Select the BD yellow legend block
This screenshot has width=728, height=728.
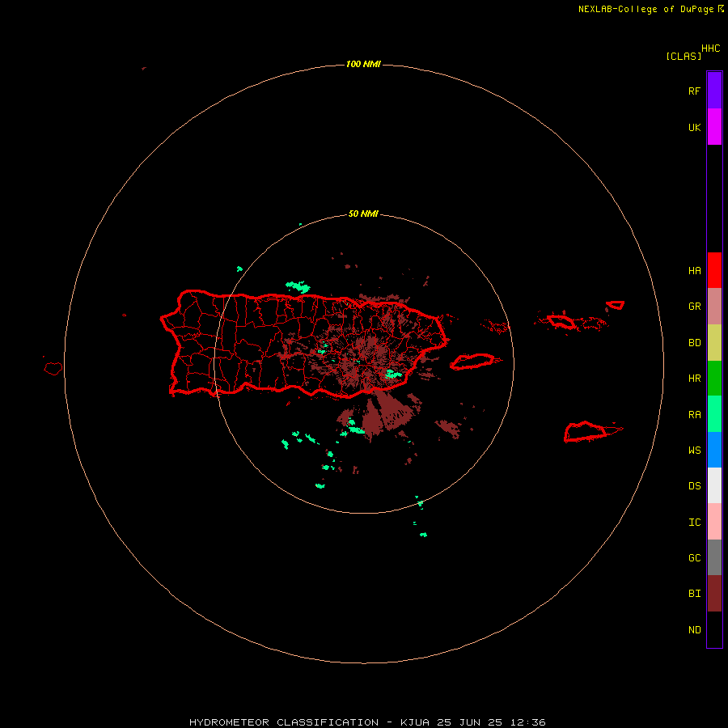[714, 343]
